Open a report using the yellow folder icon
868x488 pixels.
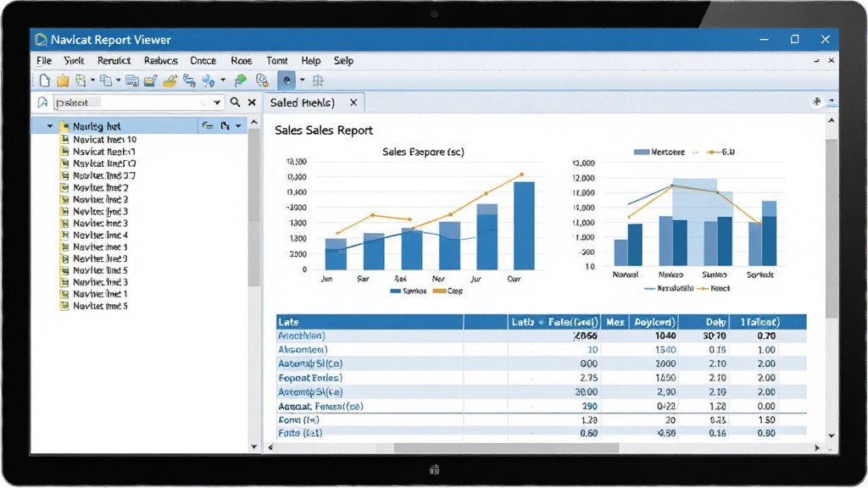point(63,80)
